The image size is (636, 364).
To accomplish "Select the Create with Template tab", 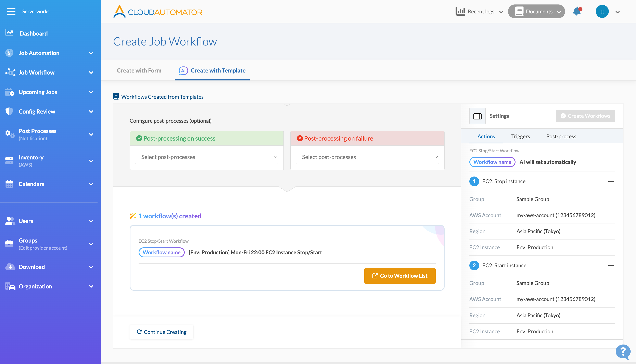I will (x=212, y=70).
